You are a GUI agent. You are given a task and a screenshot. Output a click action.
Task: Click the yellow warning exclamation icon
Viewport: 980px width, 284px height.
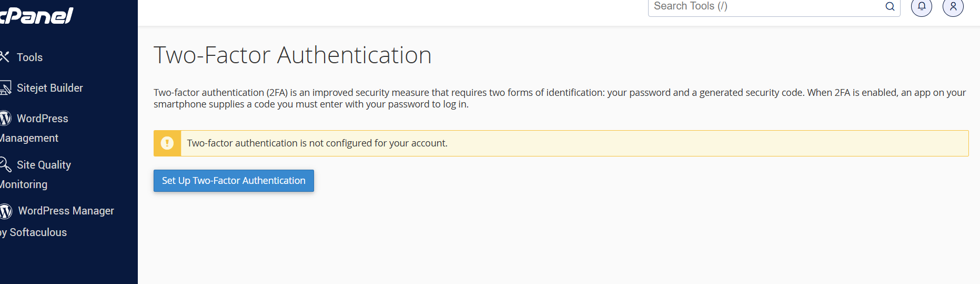(x=167, y=143)
